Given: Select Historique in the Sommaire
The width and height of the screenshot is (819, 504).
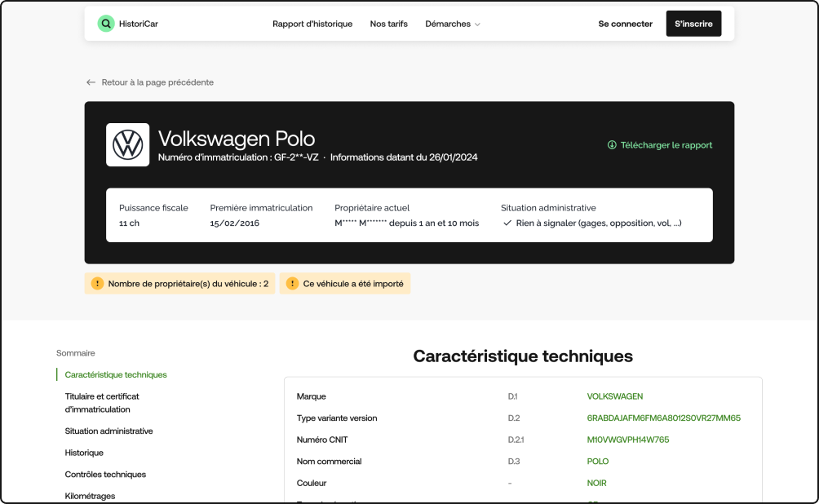Looking at the screenshot, I should coord(84,453).
